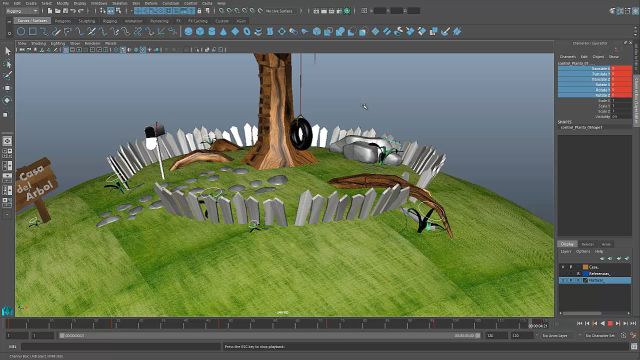
Task: Click the green render settings icon
Action: pos(347,11)
